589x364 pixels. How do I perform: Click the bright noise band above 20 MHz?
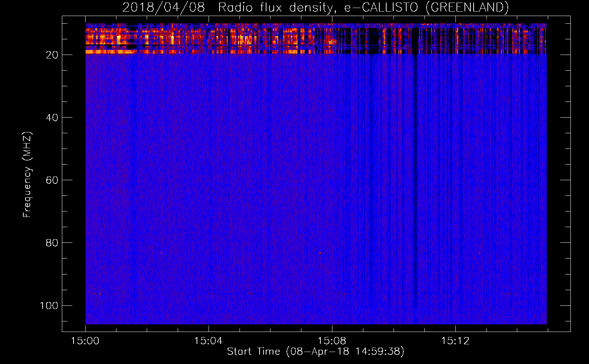pyautogui.click(x=316, y=39)
